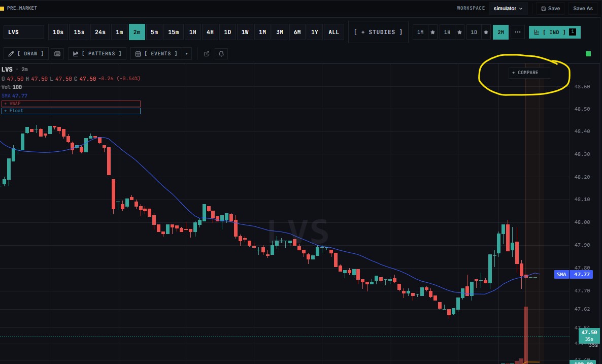
Task: Select the 1Y timeframe
Action: [x=315, y=32]
